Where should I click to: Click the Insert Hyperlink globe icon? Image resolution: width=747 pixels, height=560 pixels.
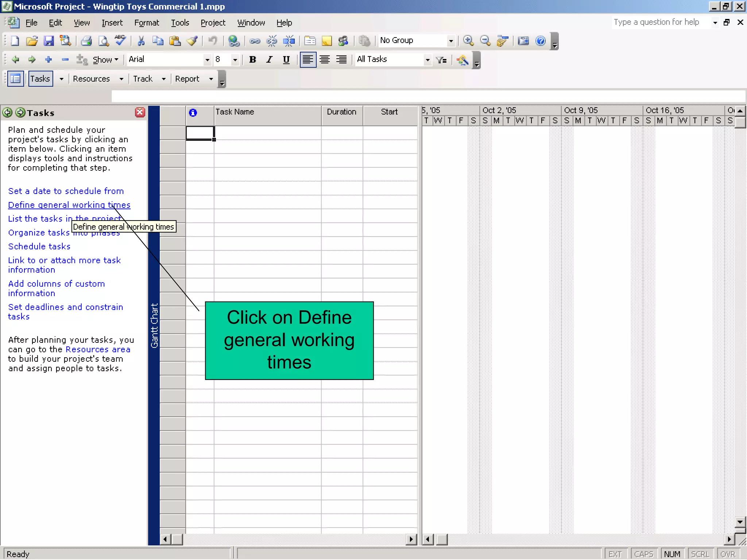click(233, 41)
